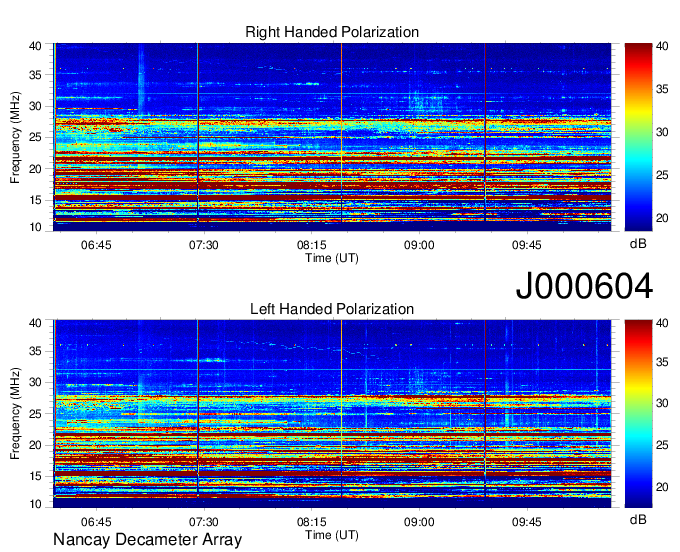Click the 30 dB label on lower color bar

[x=662, y=403]
